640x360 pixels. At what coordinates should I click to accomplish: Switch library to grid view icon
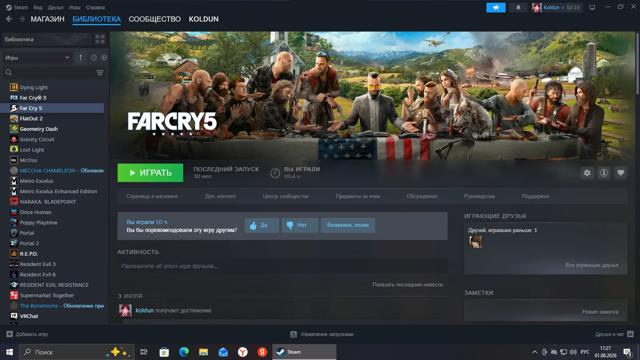[x=100, y=40]
